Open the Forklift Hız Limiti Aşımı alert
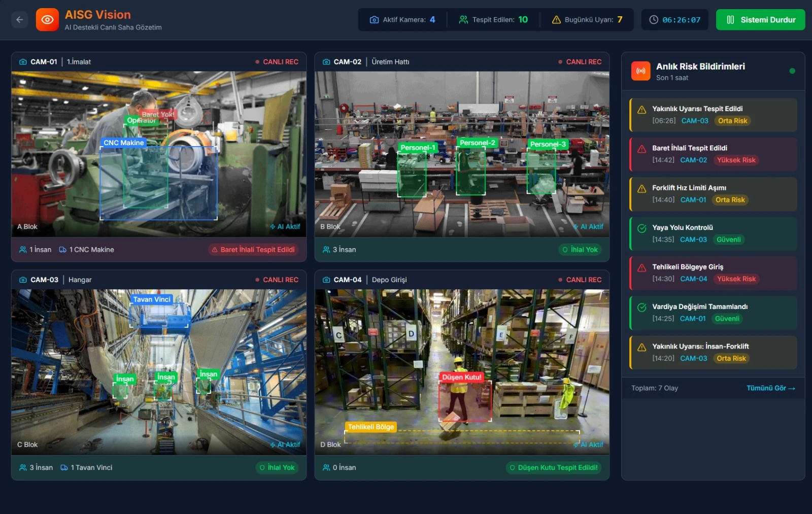 (713, 194)
